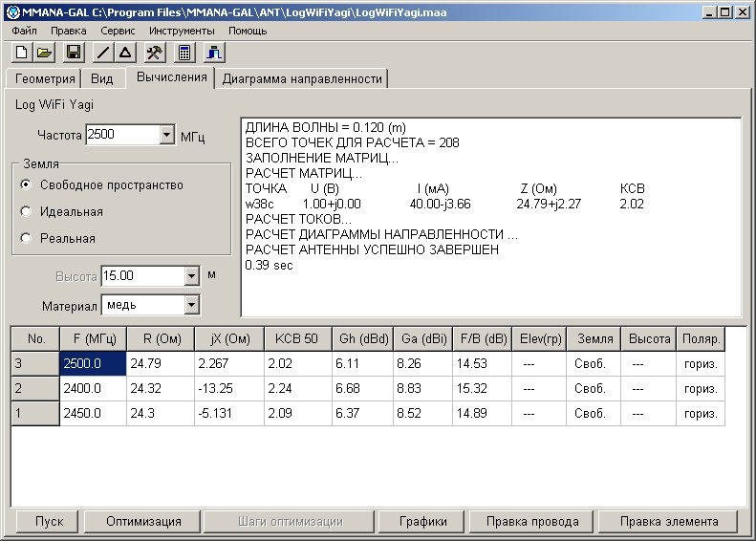Save the antenna file via floppy icon
This screenshot has height=541, width=756.
pyautogui.click(x=74, y=53)
